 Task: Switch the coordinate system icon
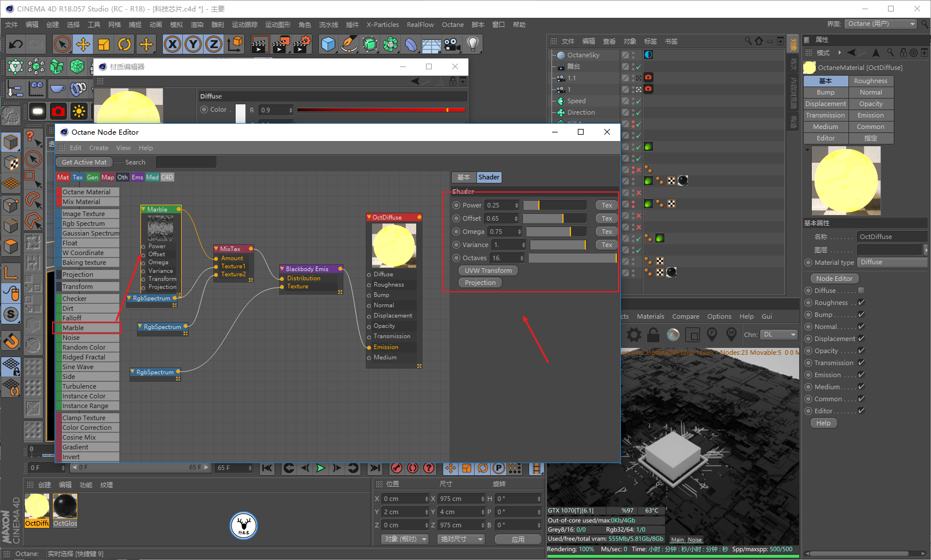pyautogui.click(x=235, y=44)
